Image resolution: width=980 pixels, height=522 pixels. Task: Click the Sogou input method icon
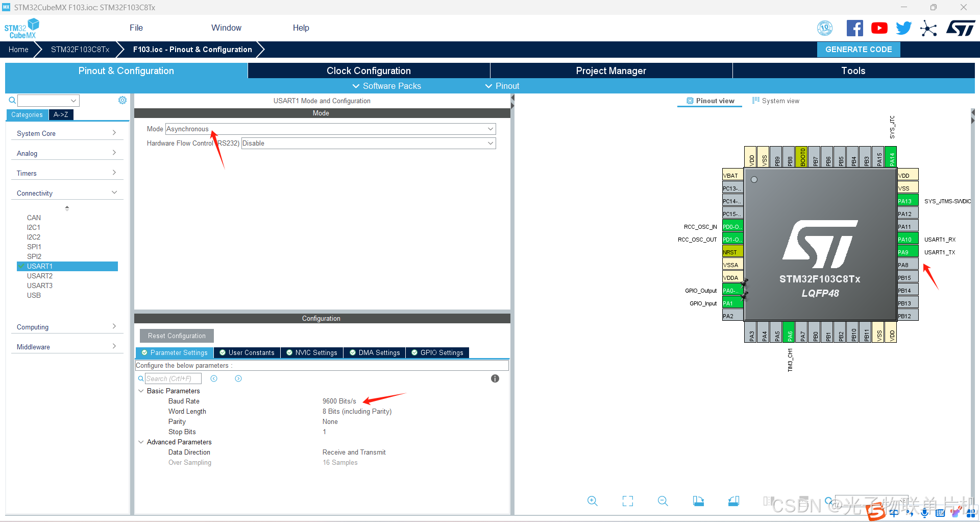click(876, 512)
